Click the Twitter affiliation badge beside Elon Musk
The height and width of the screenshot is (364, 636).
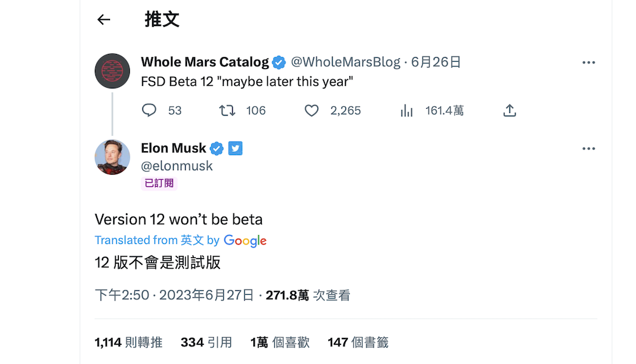(235, 149)
